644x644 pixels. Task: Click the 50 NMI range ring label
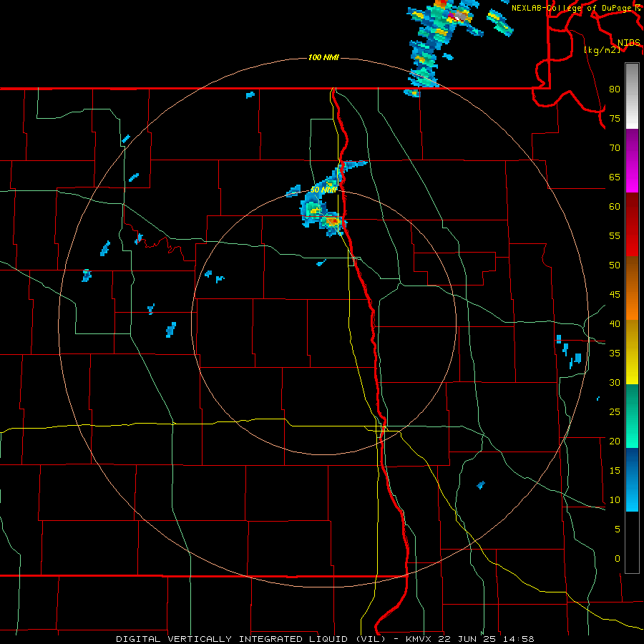(323, 190)
